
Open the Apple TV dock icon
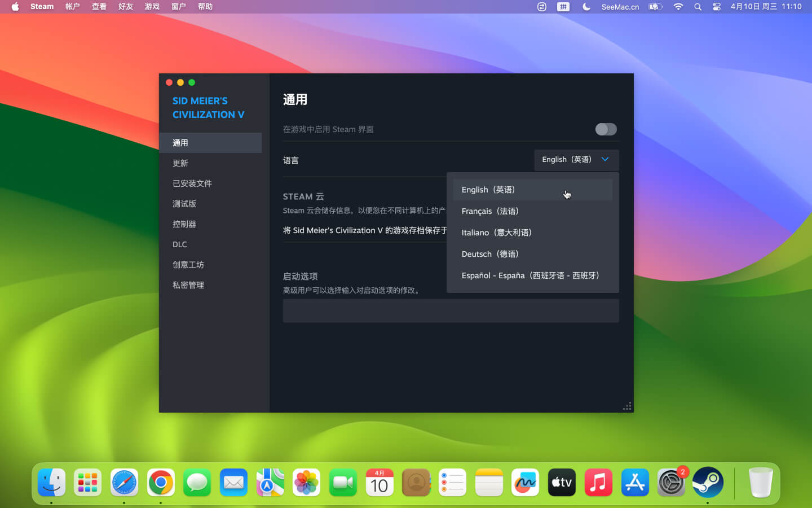pyautogui.click(x=562, y=483)
